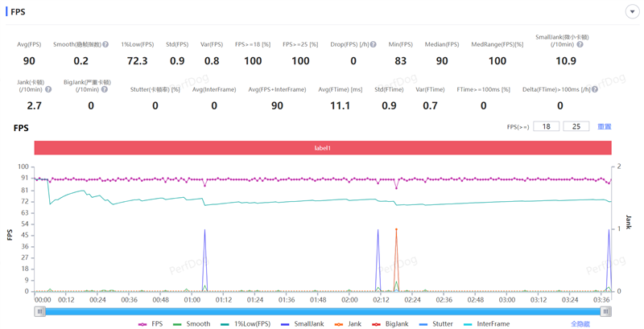Click help icon next to Smooth metric

point(105,44)
